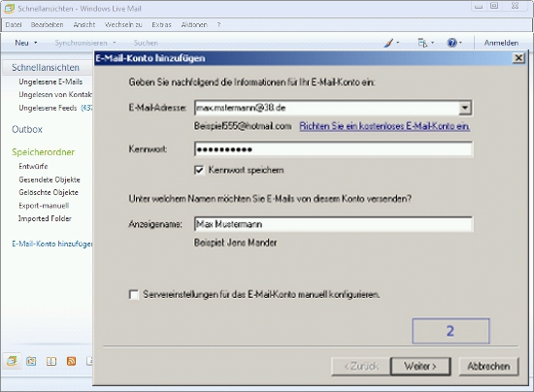Click into the Anzeigename field
Viewport: 534px width, 392px height.
[x=333, y=224]
